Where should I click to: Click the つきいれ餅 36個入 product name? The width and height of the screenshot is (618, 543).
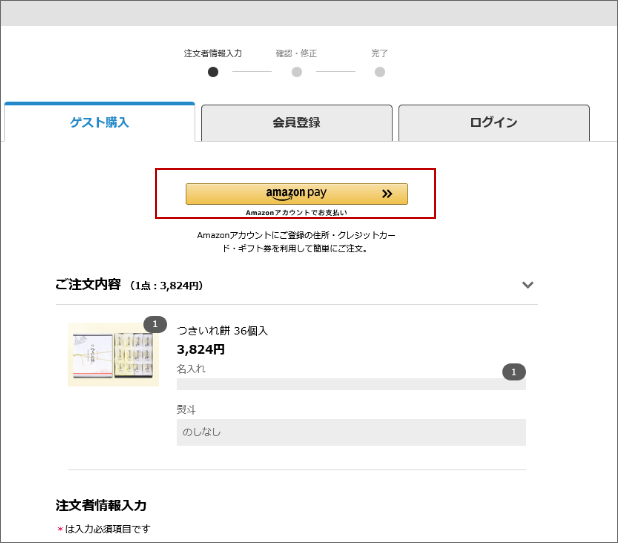click(222, 330)
